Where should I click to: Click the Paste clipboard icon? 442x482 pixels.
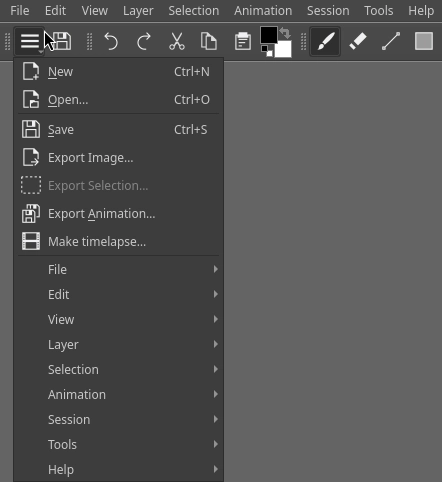coord(242,41)
